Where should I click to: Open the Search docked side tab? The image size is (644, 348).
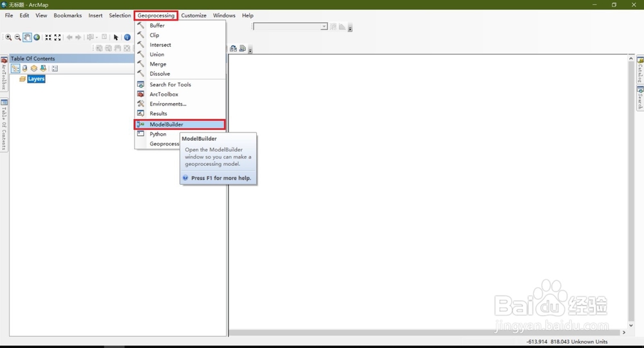pos(640,98)
